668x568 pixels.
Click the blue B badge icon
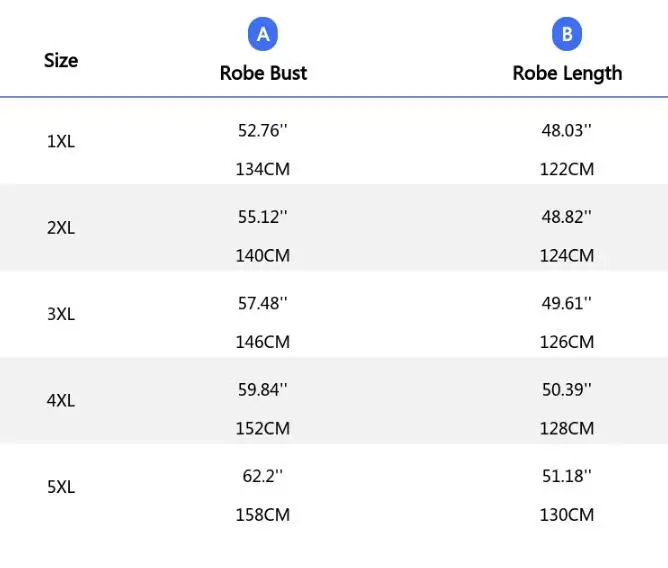[567, 35]
